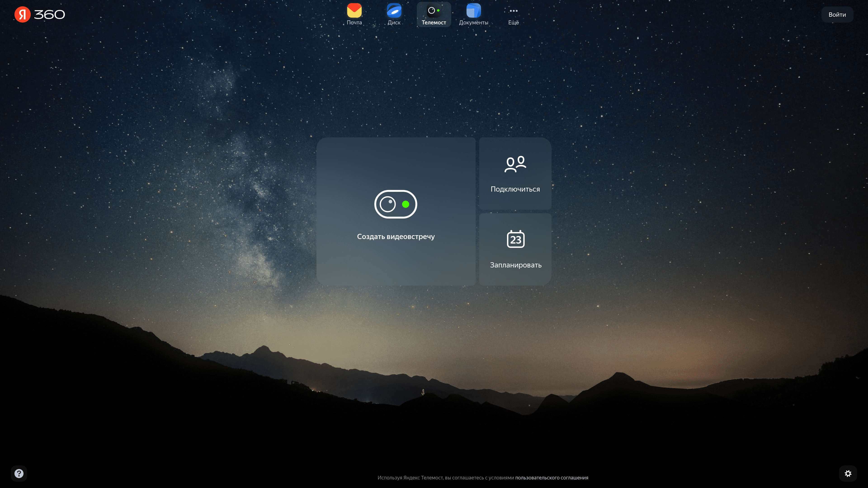This screenshot has height=488, width=868.
Task: Click the Почта label in top navigation
Action: pyautogui.click(x=354, y=23)
